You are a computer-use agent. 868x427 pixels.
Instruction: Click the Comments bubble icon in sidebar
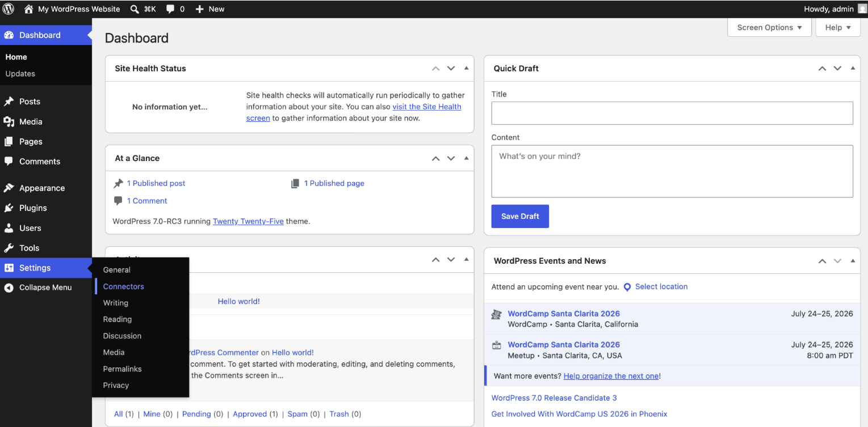point(9,162)
